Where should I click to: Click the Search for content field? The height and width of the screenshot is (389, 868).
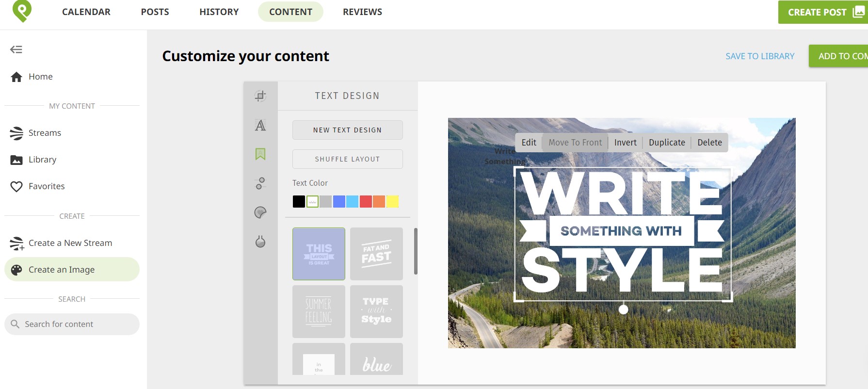[72, 324]
